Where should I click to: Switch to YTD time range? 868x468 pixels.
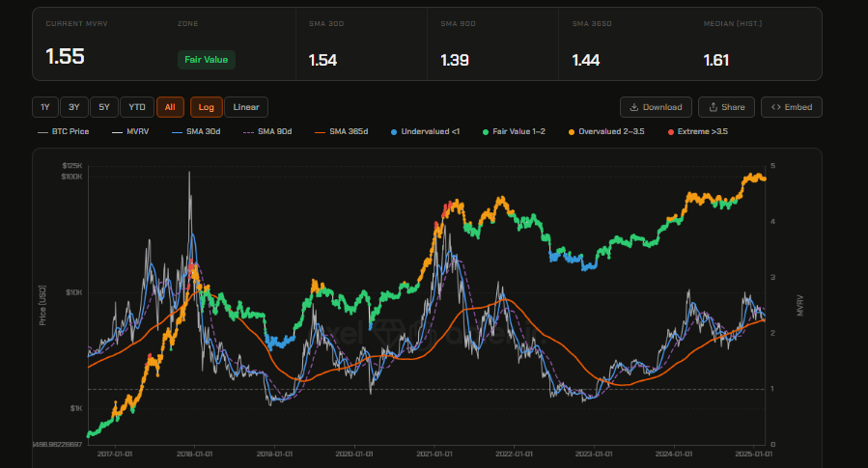pyautogui.click(x=137, y=107)
